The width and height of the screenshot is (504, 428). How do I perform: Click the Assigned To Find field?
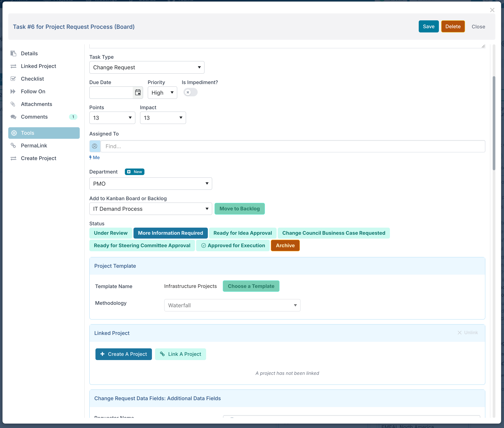(293, 146)
